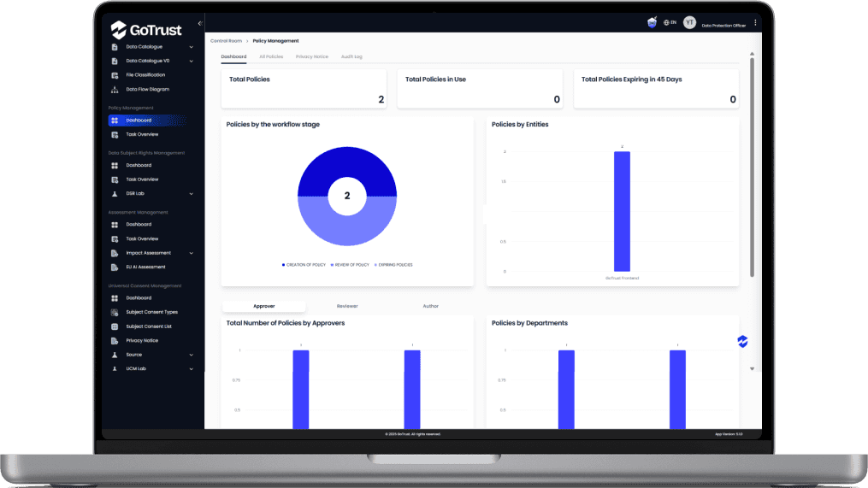Open EU AI Assessment via its document icon
868x488 pixels.
click(x=115, y=268)
